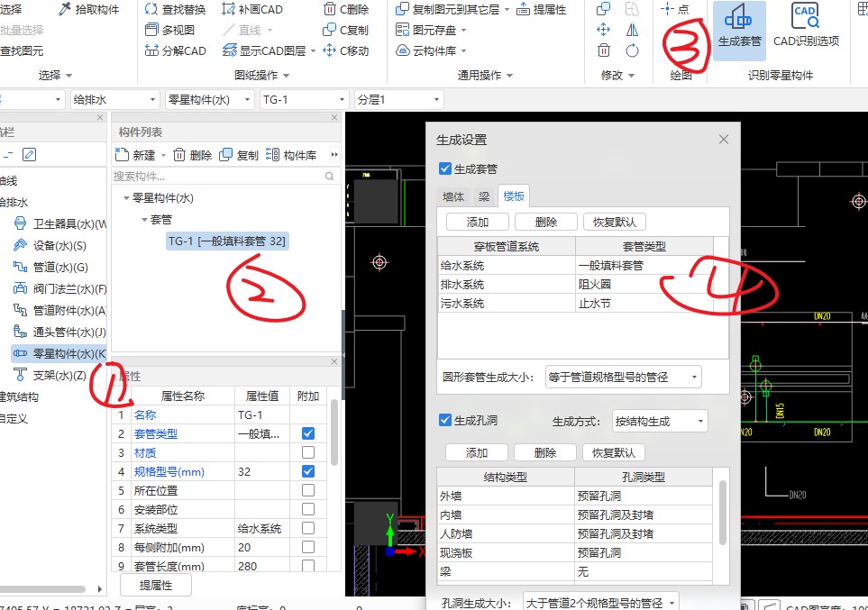Click the C删除 tool
Image resolution: width=868 pixels, height=610 pixels.
click(346, 9)
